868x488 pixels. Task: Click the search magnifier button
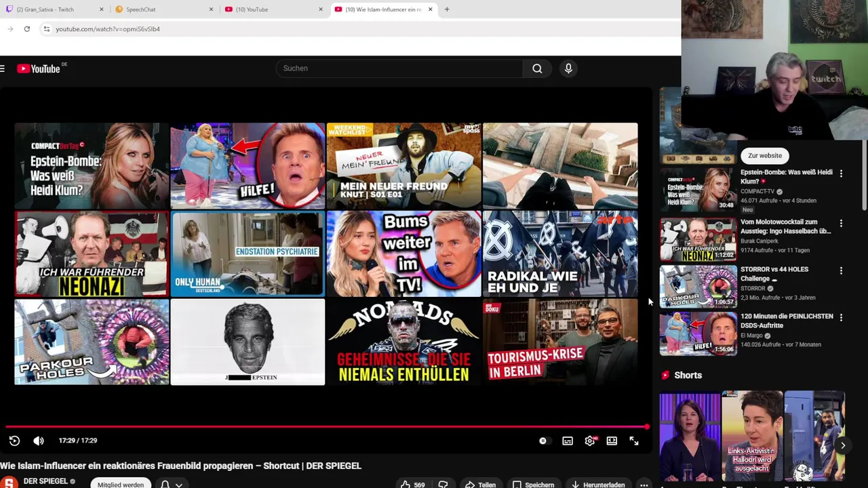[x=537, y=68]
